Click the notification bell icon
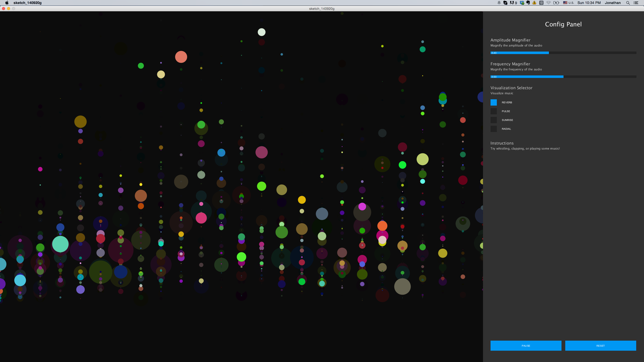644x362 pixels. (x=499, y=3)
